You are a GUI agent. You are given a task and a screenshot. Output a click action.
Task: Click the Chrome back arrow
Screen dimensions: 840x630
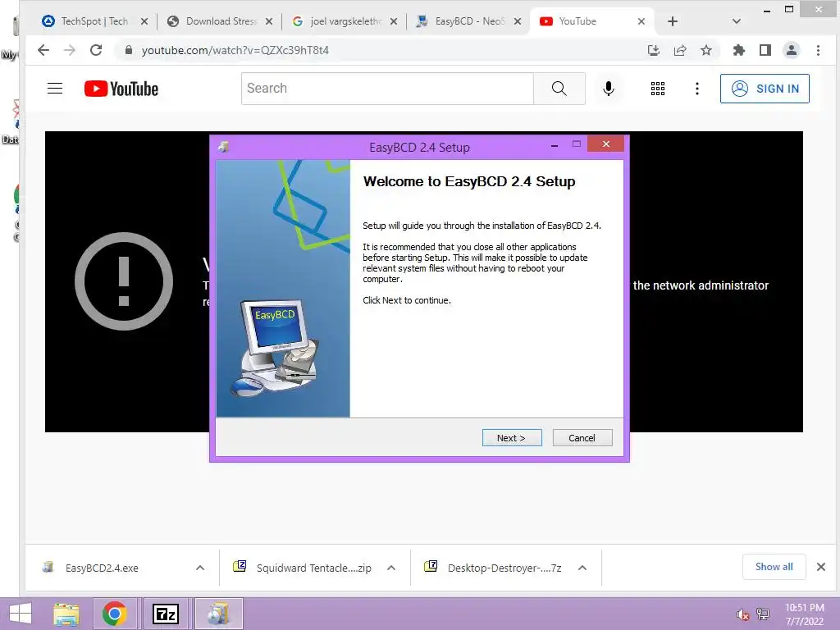[43, 50]
